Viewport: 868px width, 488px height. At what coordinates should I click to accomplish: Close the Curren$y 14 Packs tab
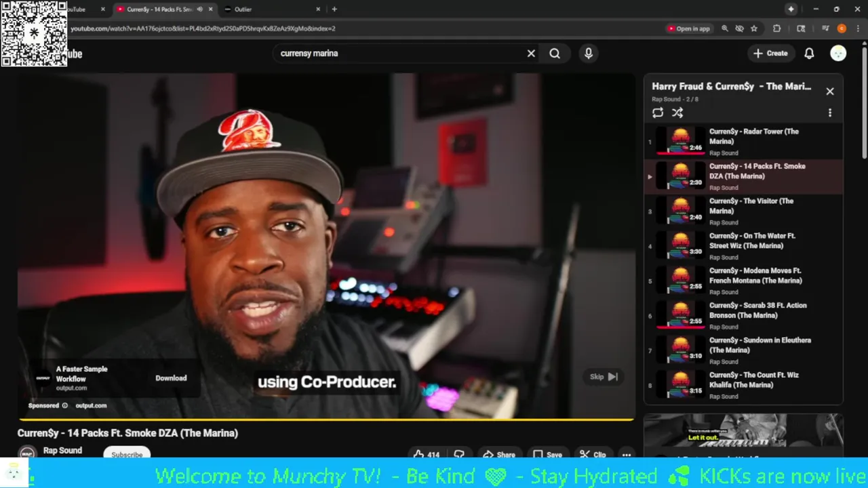click(210, 9)
